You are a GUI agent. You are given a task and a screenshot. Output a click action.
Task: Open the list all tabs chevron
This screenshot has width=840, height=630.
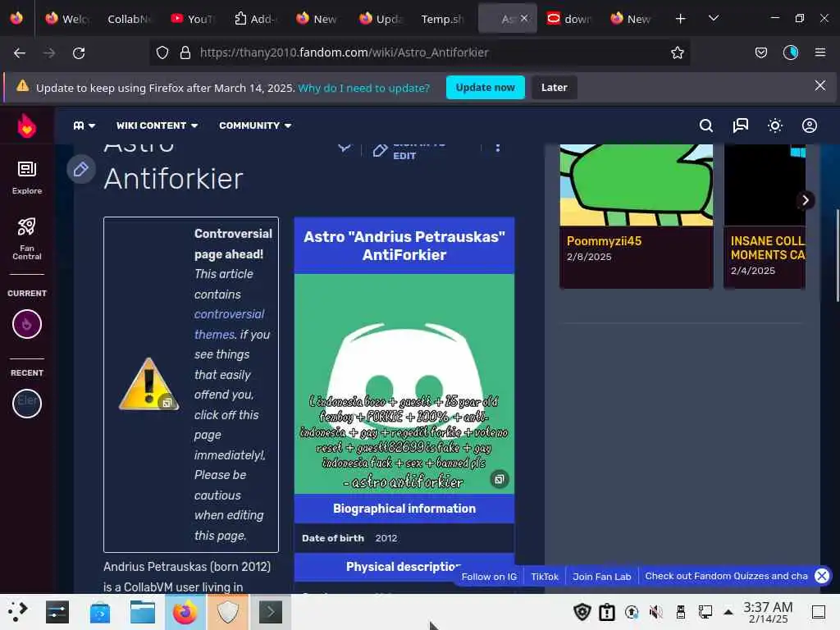[713, 18]
